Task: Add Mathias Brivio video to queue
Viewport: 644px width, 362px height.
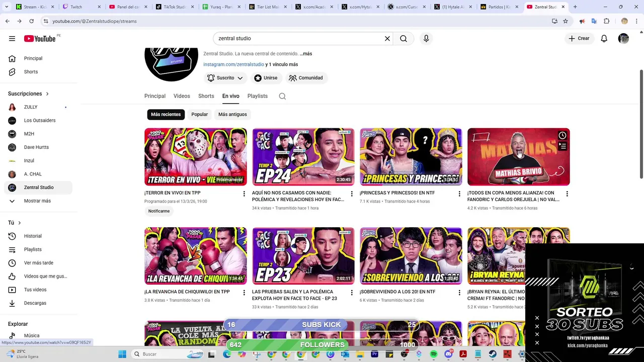Action: 562,146
